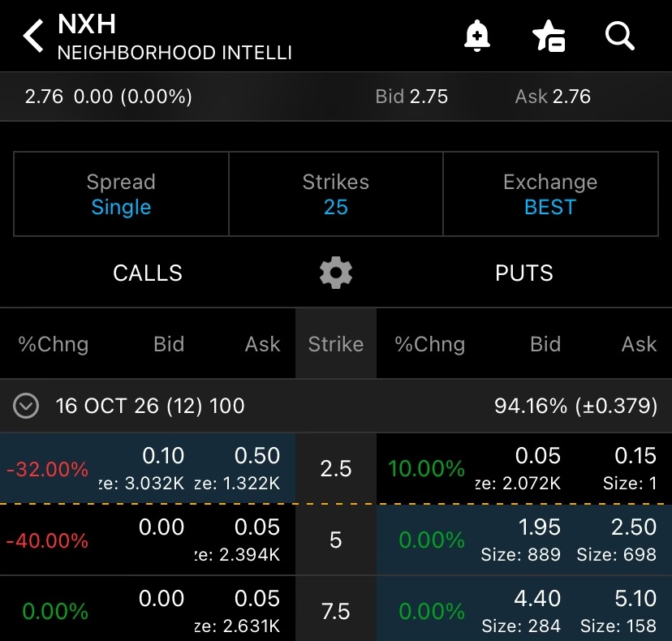Tap the underlying Bid 2.75 quote
The width and height of the screenshot is (672, 641).
[411, 97]
